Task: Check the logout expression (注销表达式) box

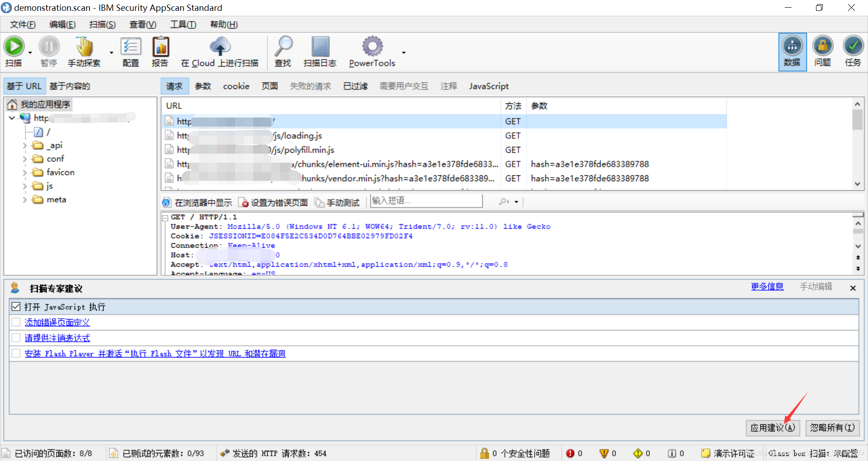Action: pos(16,338)
